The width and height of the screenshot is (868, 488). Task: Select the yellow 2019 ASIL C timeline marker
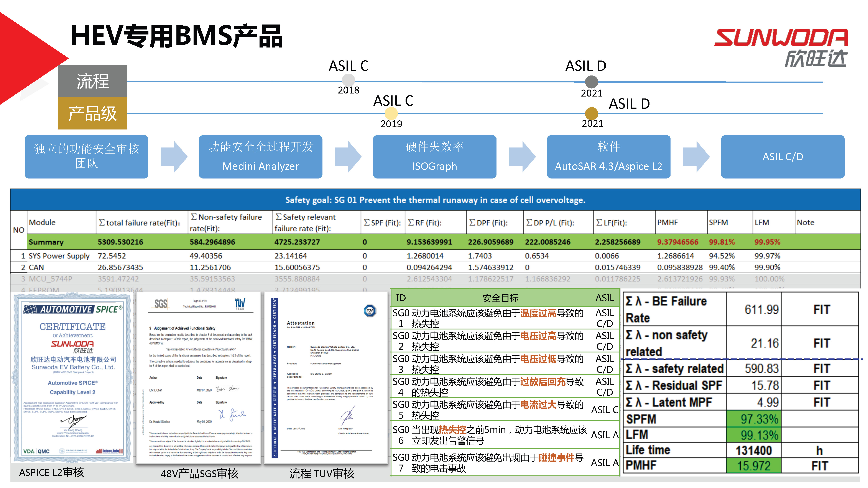(x=391, y=113)
